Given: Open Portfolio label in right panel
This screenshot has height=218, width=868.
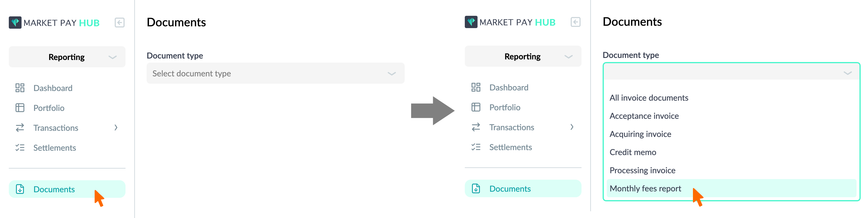Looking at the screenshot, I should tap(505, 107).
